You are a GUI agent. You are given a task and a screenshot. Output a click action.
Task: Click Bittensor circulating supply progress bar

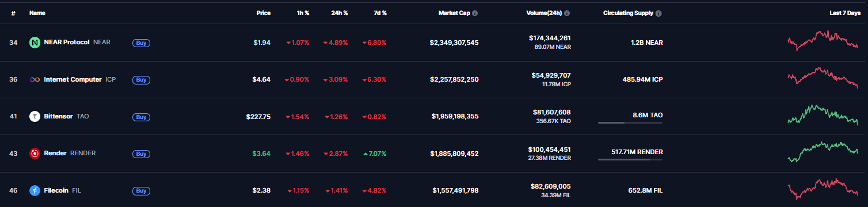point(630,122)
